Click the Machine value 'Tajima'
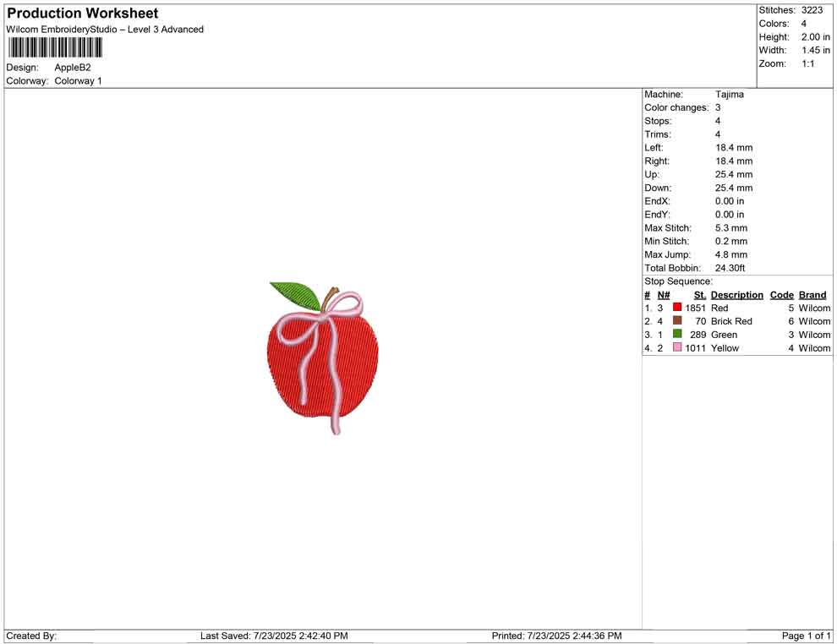 pyautogui.click(x=729, y=94)
